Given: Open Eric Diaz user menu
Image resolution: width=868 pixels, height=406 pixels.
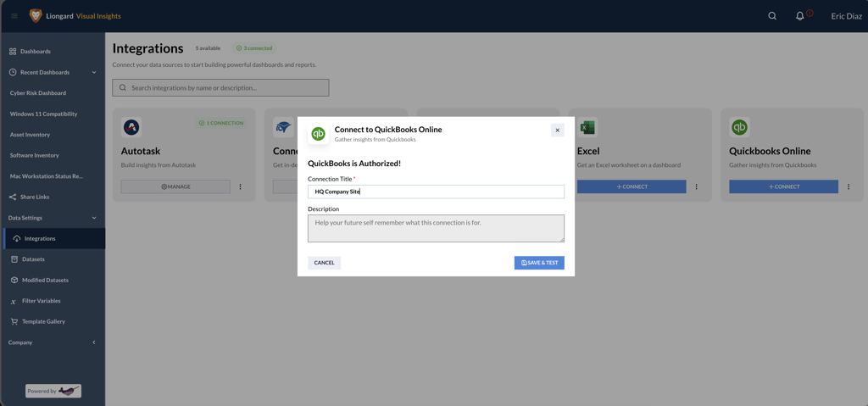Looking at the screenshot, I should (x=847, y=16).
